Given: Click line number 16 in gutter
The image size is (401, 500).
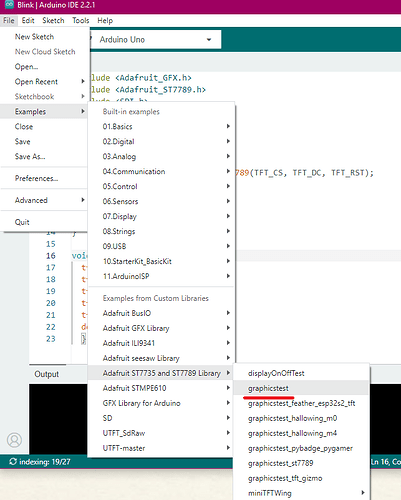Looking at the screenshot, I should coord(51,256).
